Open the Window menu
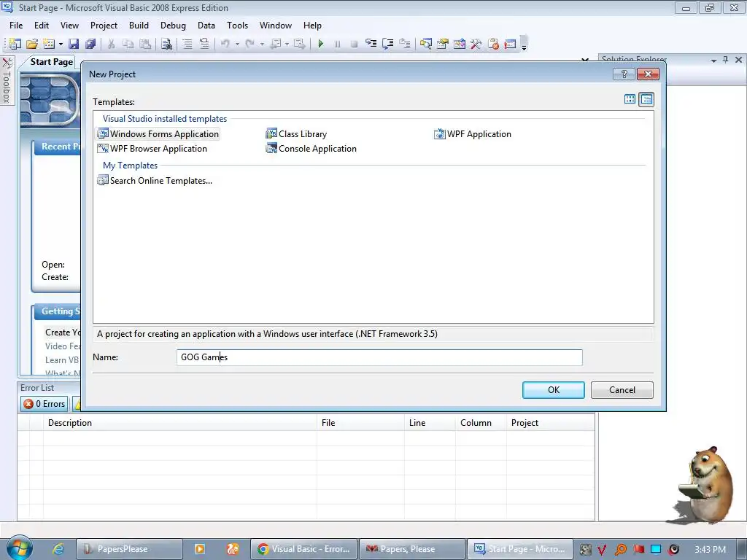Screen dimensions: 747x560 (275, 26)
